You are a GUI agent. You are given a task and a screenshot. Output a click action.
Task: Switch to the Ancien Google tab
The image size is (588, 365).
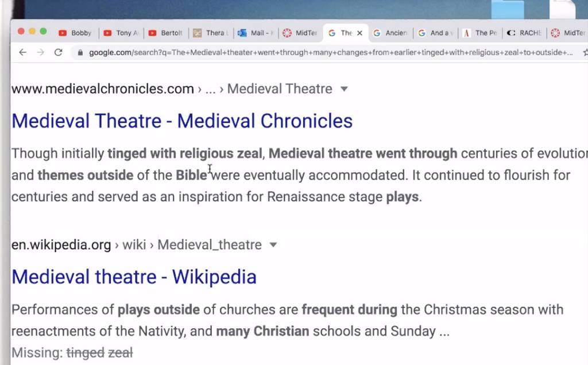390,33
